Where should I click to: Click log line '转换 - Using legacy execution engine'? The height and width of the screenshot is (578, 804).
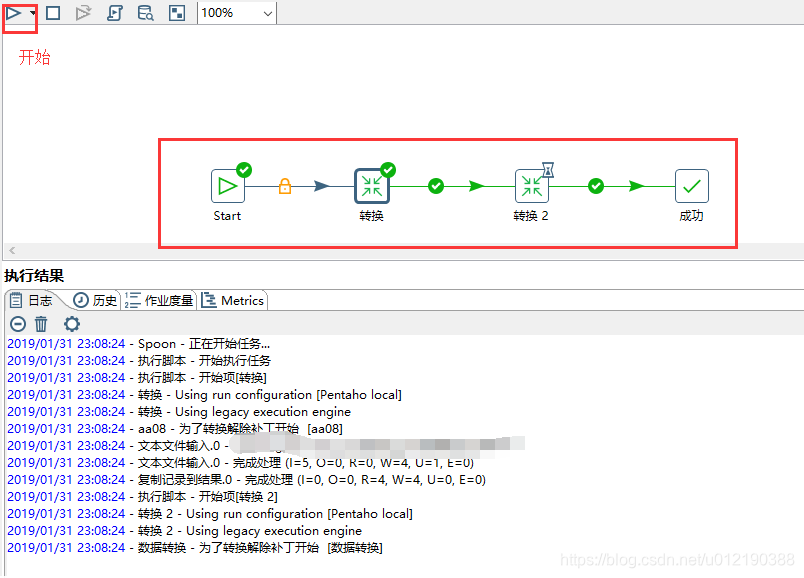click(179, 411)
